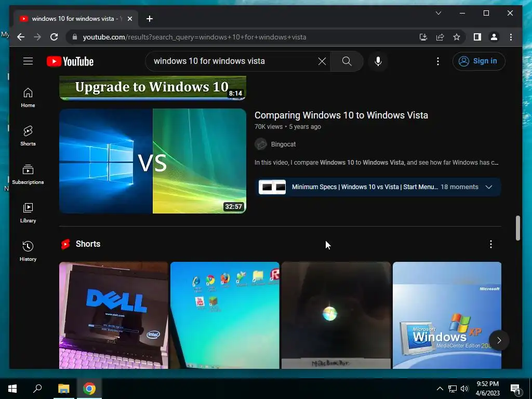
Task: Open volume control tray icon
Action: (464, 389)
